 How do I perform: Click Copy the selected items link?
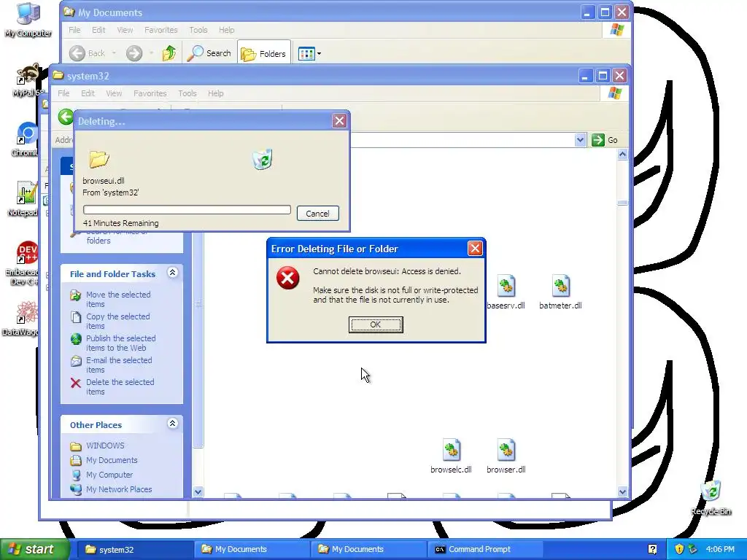pos(117,321)
